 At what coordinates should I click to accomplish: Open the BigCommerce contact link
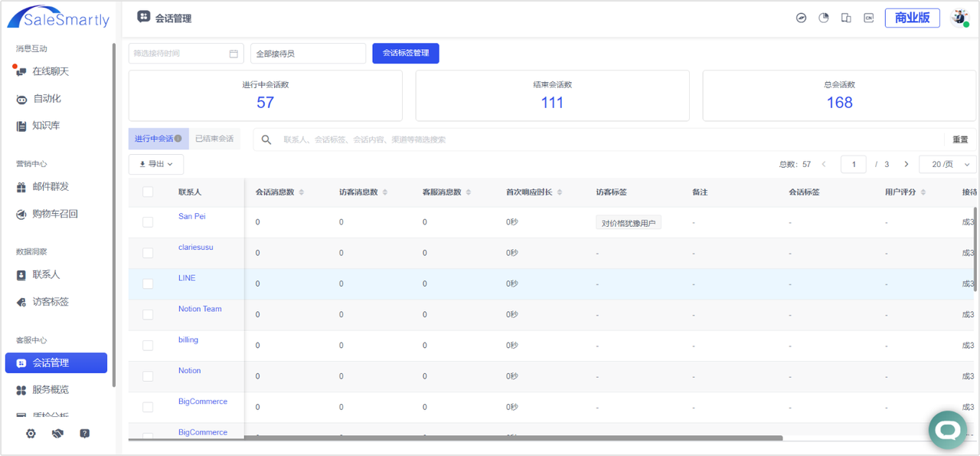(203, 402)
